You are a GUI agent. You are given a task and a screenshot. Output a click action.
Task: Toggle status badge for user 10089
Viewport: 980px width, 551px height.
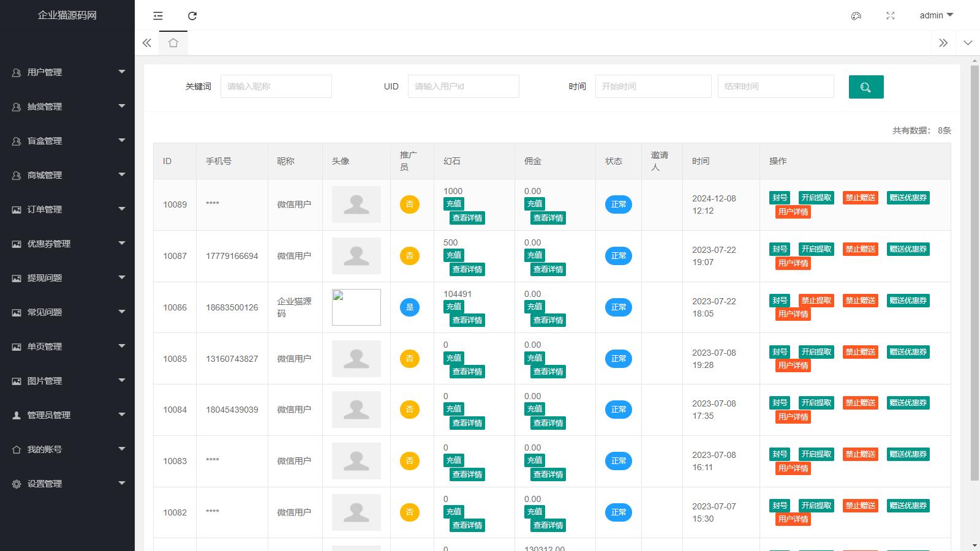click(618, 204)
